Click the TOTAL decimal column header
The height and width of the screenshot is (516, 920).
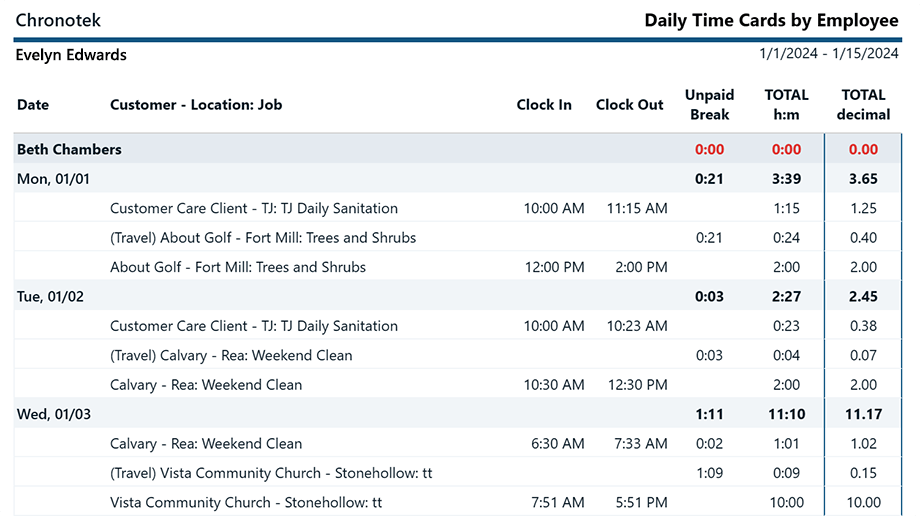click(x=863, y=104)
